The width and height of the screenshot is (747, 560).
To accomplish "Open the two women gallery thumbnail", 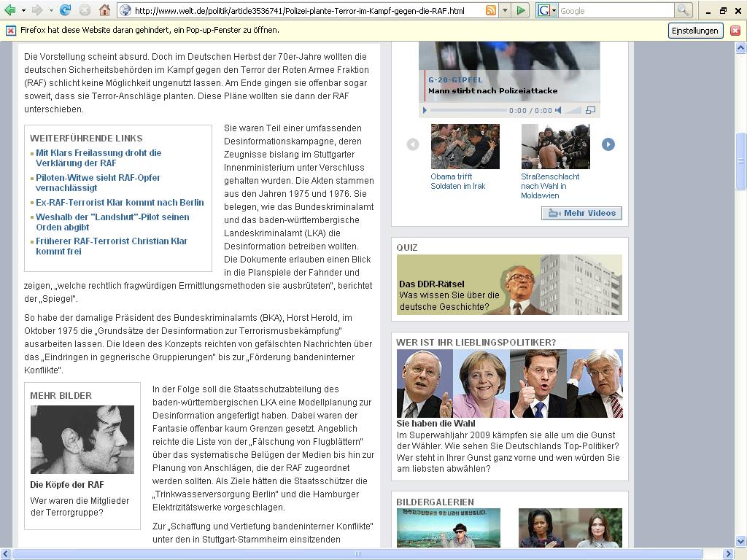I will [x=570, y=528].
